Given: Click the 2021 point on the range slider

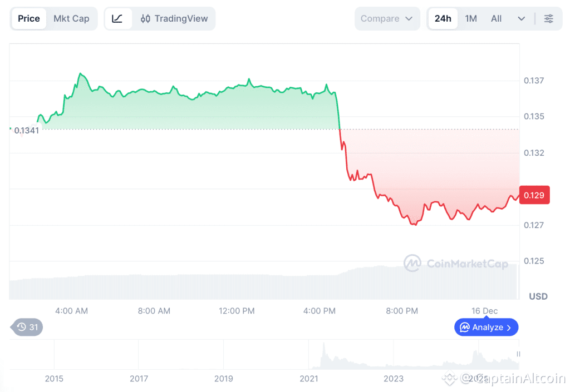Looking at the screenshot, I should pyautogui.click(x=308, y=379).
